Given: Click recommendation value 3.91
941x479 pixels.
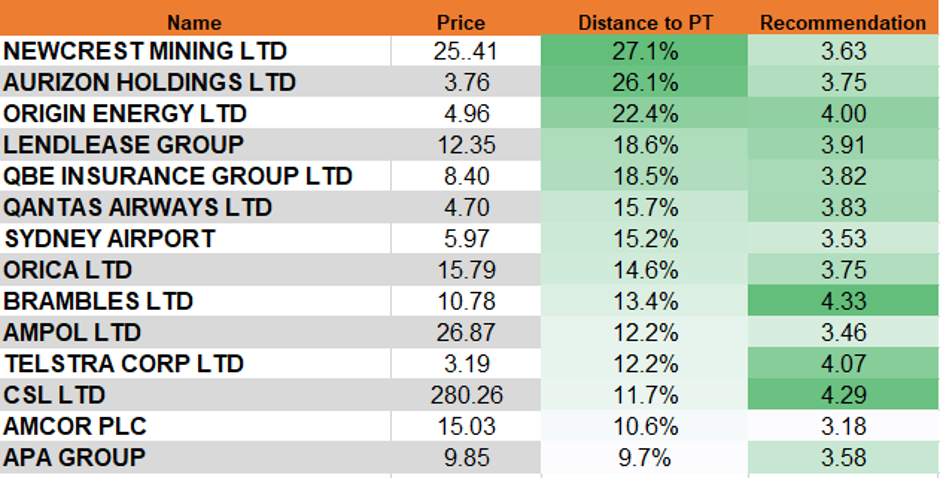Looking at the screenshot, I should click(843, 144).
